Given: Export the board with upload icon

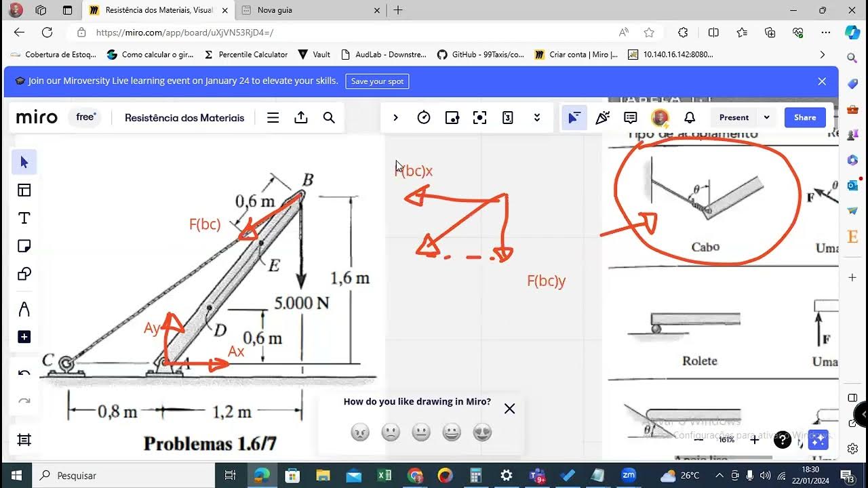Looking at the screenshot, I should 301,118.
